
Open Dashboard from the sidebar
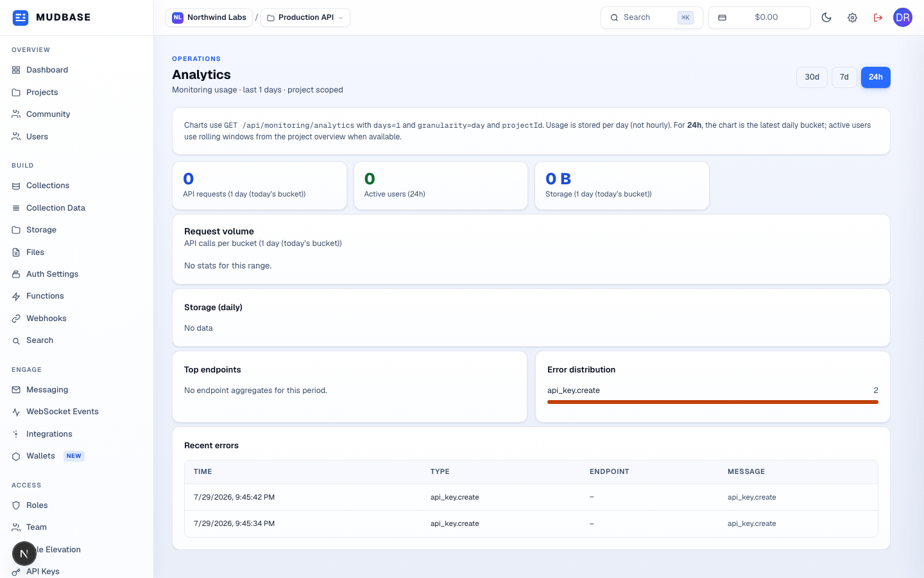pyautogui.click(x=76, y=70)
